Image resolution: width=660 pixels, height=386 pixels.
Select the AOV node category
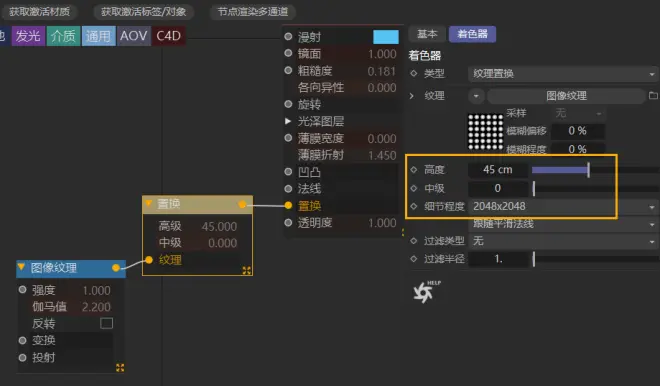[134, 36]
